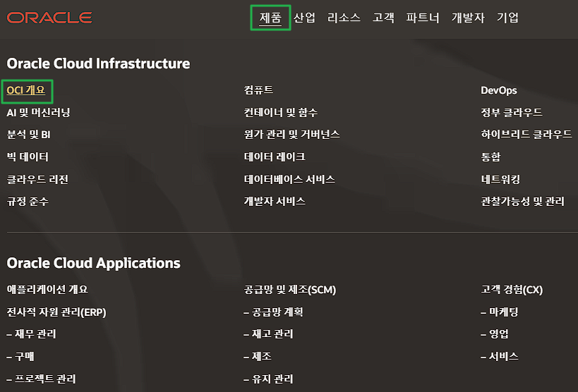Open the 영업 link

pos(495,333)
